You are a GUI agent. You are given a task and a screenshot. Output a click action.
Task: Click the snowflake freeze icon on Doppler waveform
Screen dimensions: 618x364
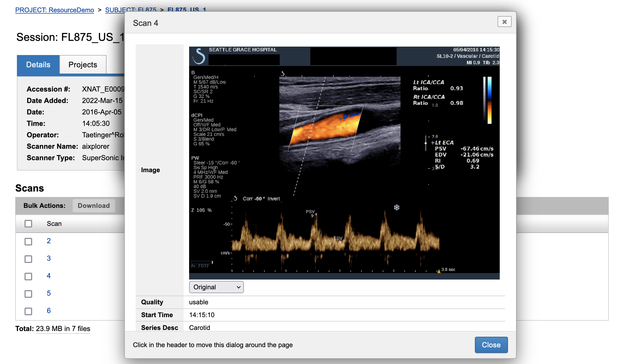pyautogui.click(x=396, y=208)
